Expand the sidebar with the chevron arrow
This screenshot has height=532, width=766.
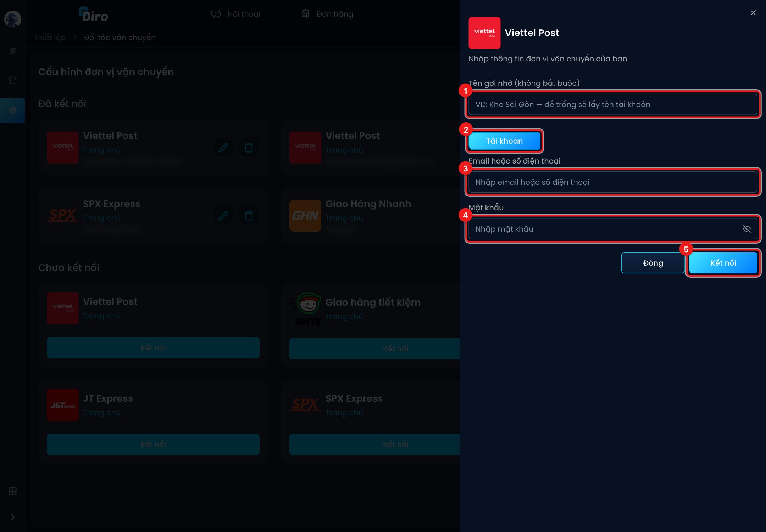pos(12,517)
